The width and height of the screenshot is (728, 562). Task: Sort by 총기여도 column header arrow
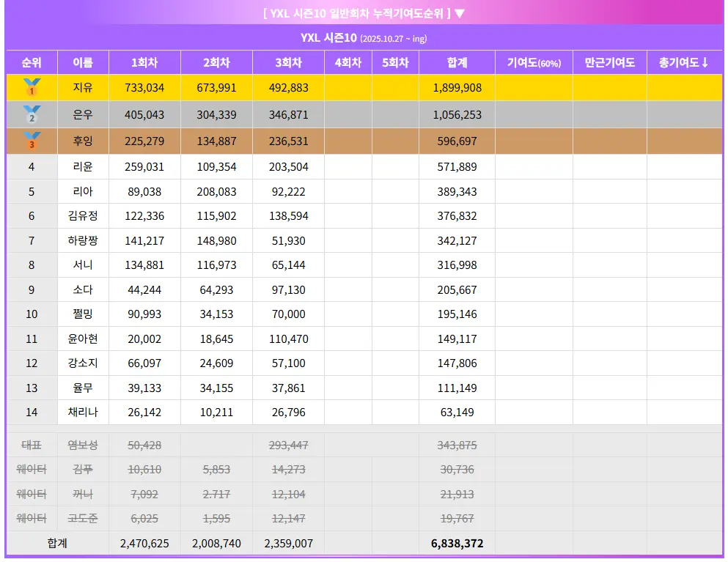[x=705, y=63]
